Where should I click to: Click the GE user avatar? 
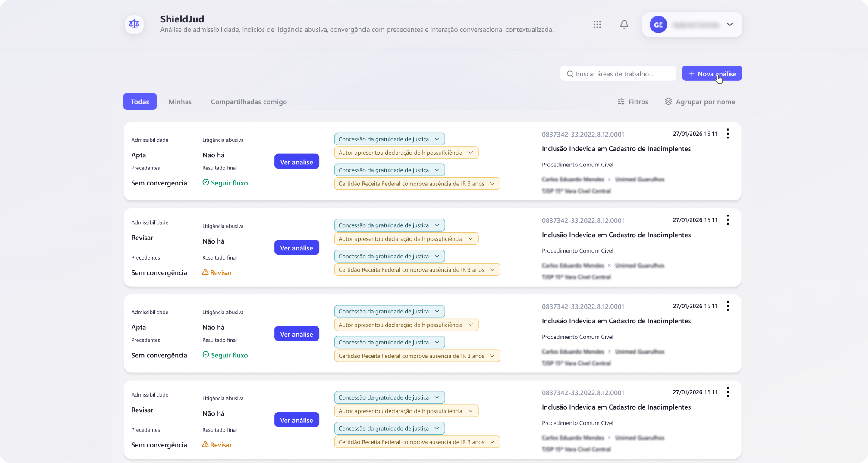click(658, 25)
